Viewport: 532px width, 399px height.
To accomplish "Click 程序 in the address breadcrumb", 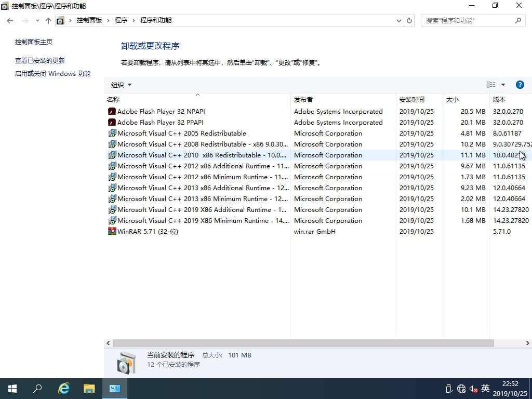I will tap(121, 20).
